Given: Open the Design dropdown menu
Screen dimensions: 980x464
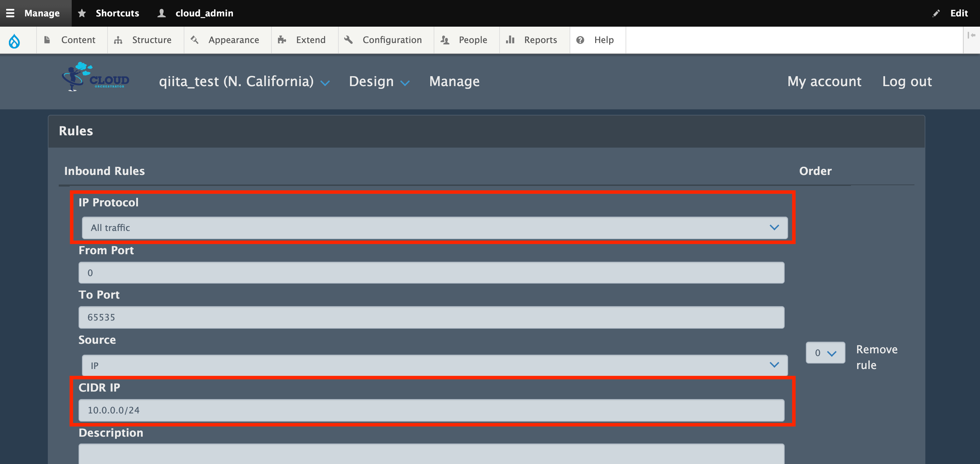Looking at the screenshot, I should pyautogui.click(x=379, y=81).
